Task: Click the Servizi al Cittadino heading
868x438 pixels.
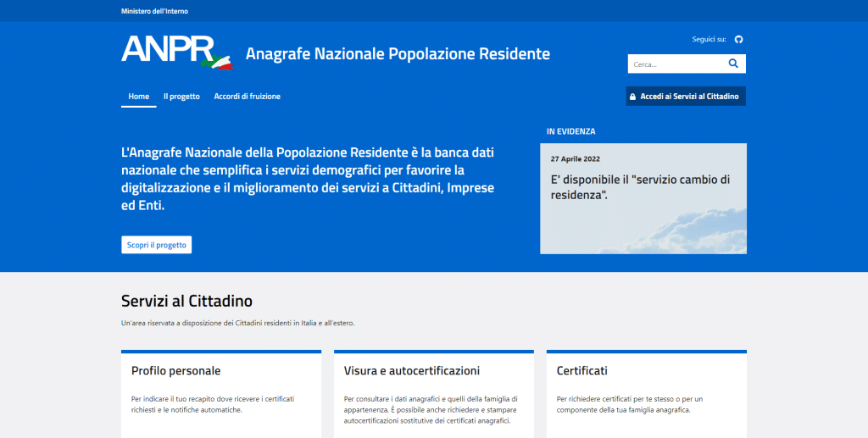Action: pos(186,301)
